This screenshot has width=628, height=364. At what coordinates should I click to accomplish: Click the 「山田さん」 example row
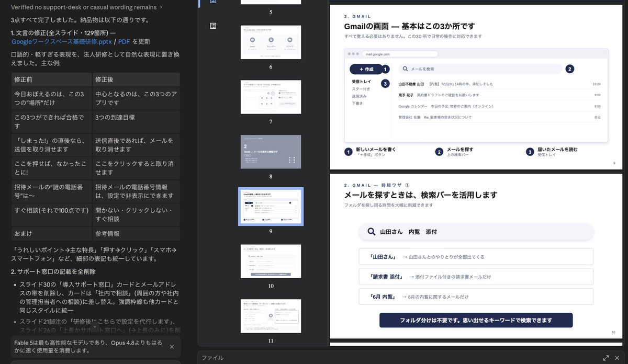476,256
